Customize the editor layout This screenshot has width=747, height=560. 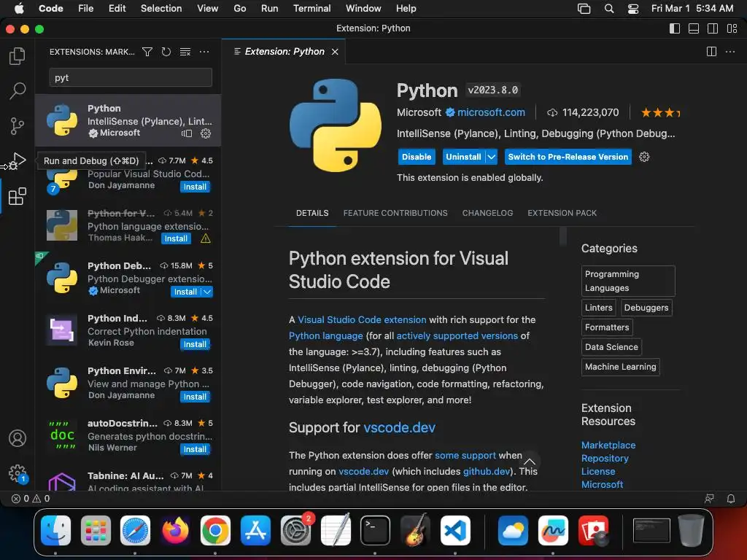(x=732, y=28)
